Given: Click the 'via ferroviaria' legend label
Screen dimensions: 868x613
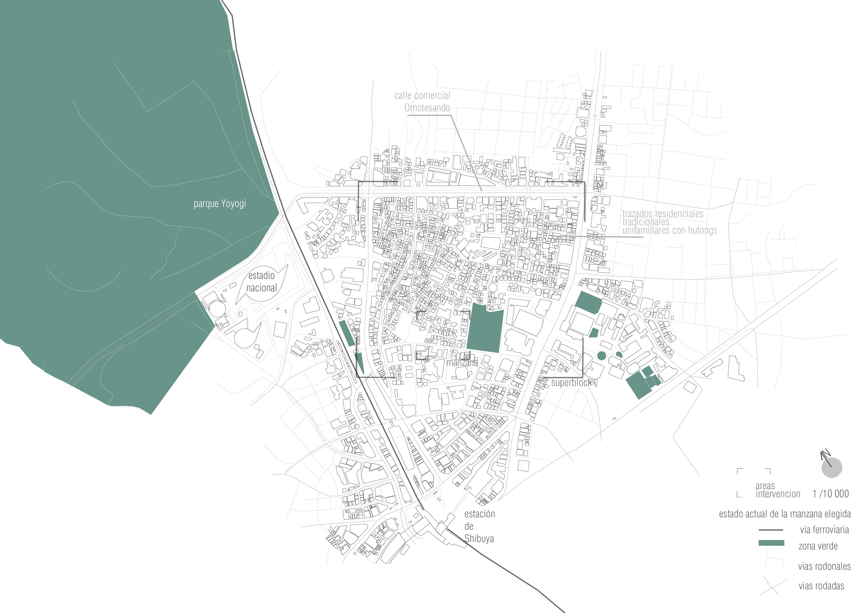Looking at the screenshot, I should pyautogui.click(x=824, y=530).
